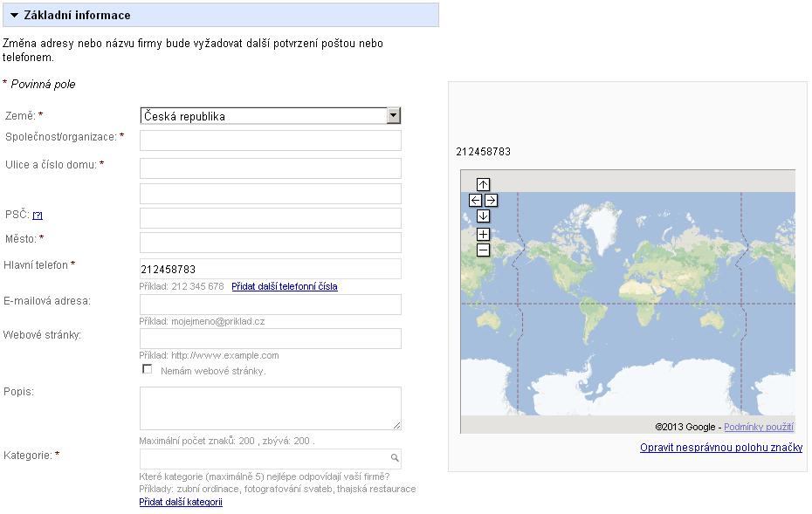Pan the map left with arrow icon
The image size is (812, 514).
point(475,201)
